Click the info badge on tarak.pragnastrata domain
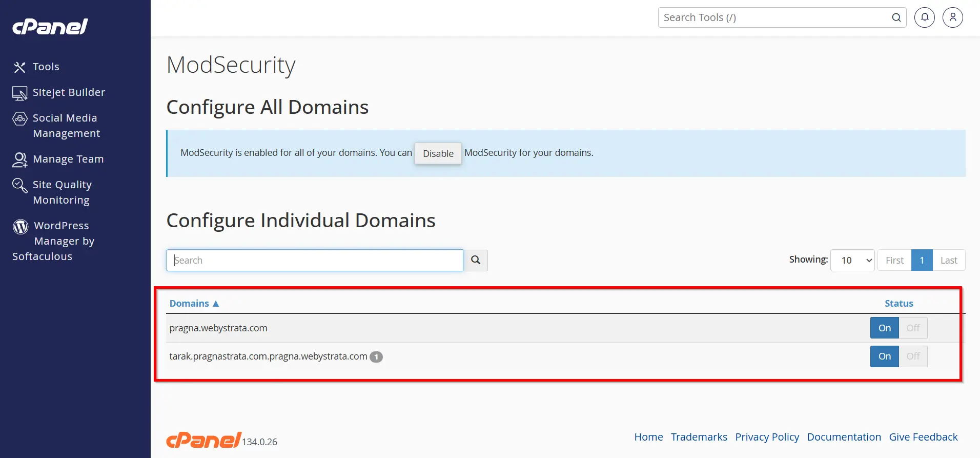 (x=376, y=357)
